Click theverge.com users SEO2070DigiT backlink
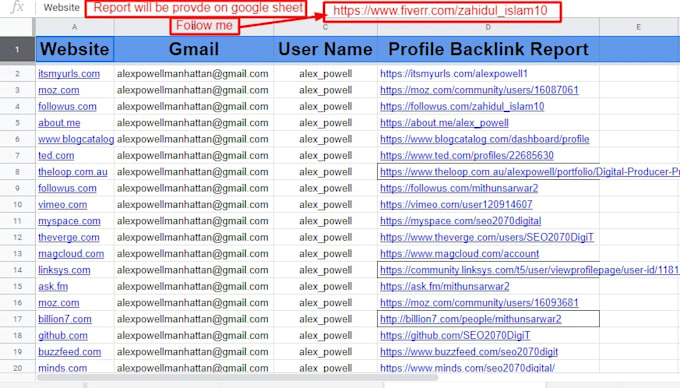The width and height of the screenshot is (680, 388). 487,238
